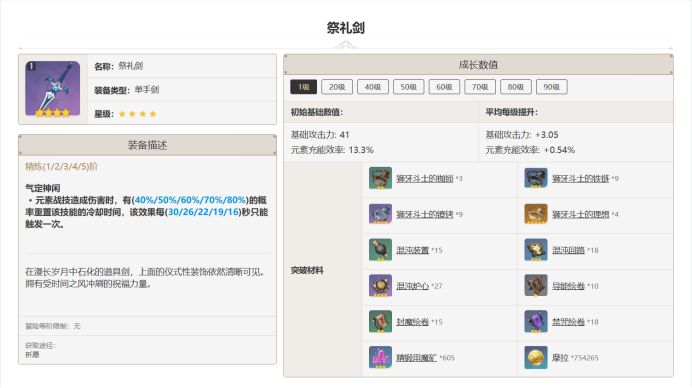Click the 精炼(1/2/3/4/5)阶 refinement label

point(61,166)
